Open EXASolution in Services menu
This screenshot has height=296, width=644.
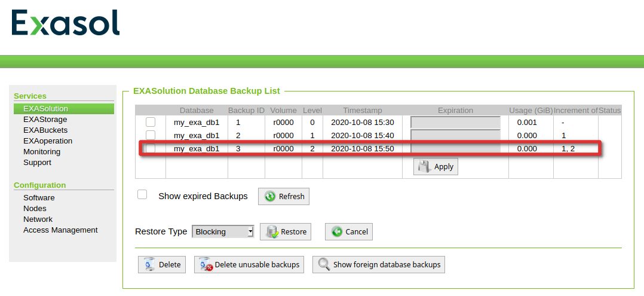pos(64,109)
